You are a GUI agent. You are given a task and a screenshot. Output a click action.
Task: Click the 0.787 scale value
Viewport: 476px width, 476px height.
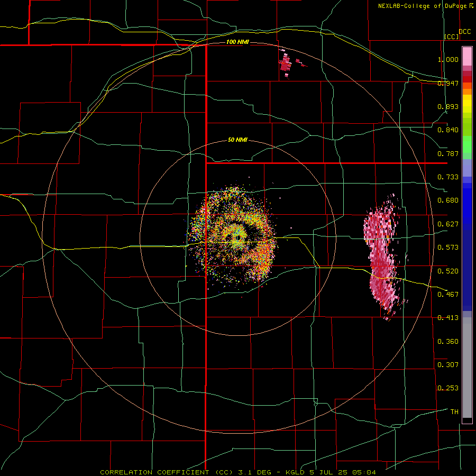pos(448,153)
